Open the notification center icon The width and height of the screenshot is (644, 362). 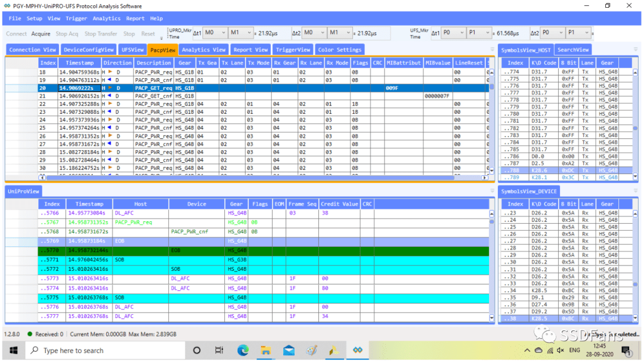click(626, 351)
